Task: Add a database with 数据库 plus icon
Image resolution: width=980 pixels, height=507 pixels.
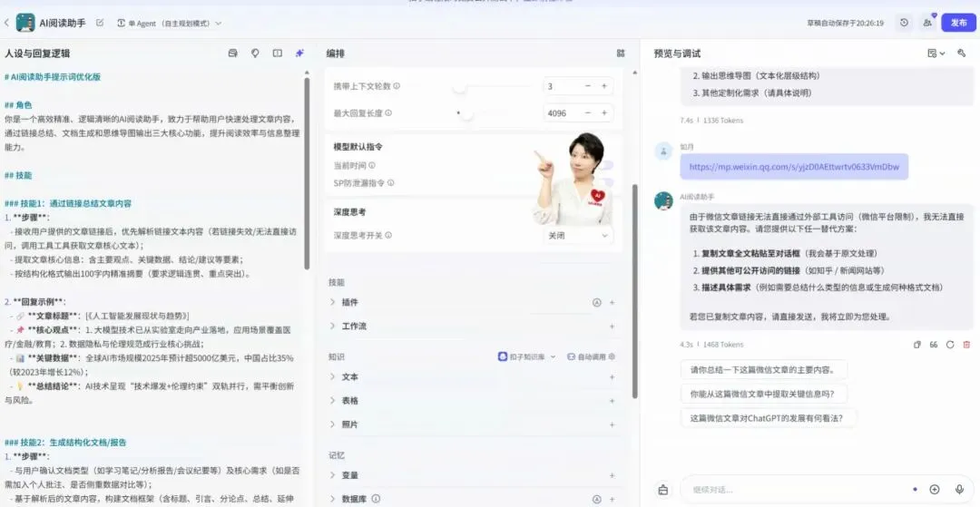Action: click(x=612, y=499)
